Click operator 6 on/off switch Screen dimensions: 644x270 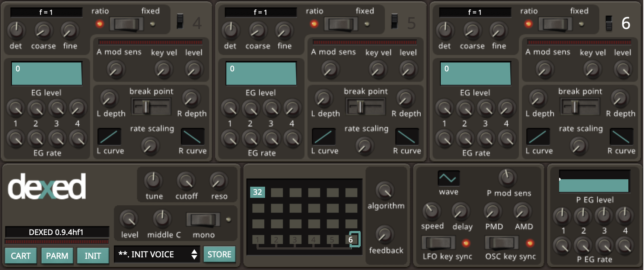coord(609,23)
